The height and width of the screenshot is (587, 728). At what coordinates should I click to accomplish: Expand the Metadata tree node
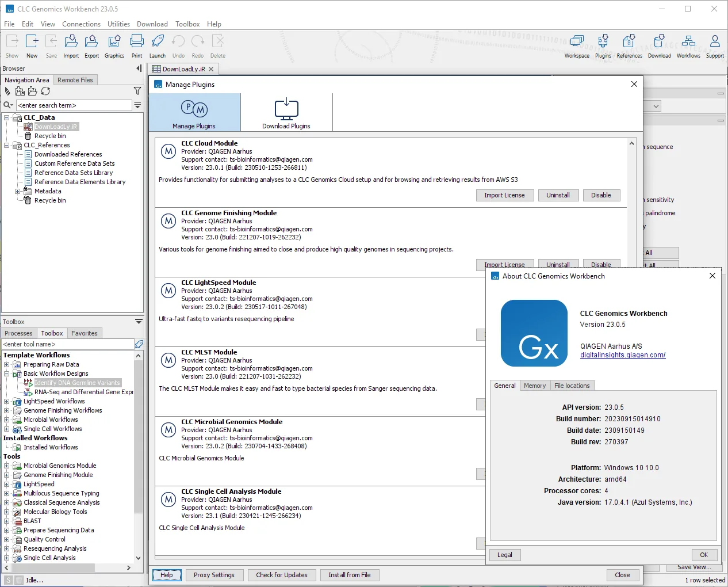(x=17, y=191)
